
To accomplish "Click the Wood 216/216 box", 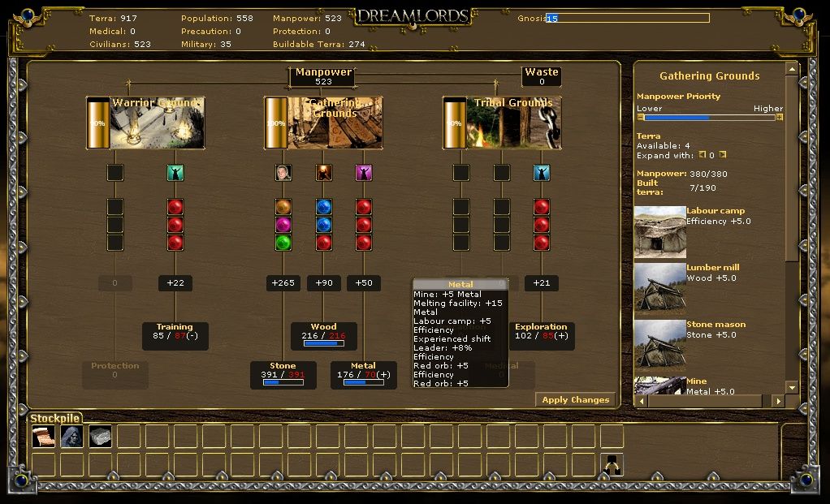I will pos(323,336).
